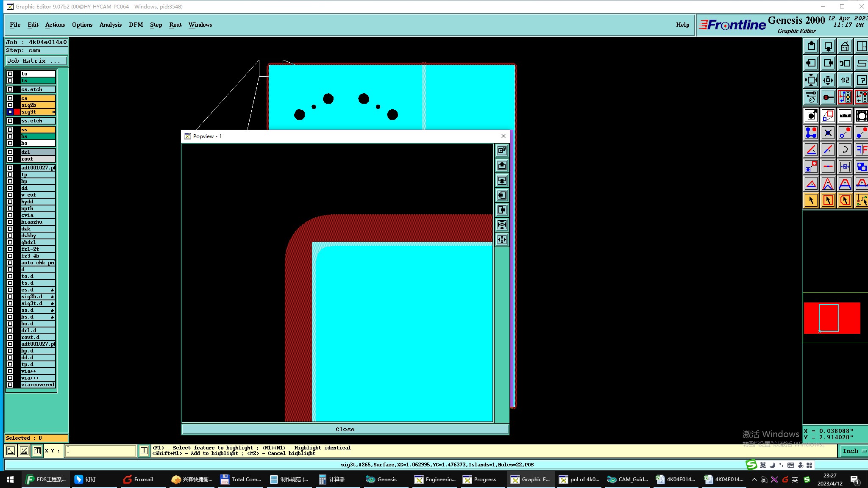Open the Inch units dropdown
This screenshot has width=868, height=488.
(x=853, y=451)
